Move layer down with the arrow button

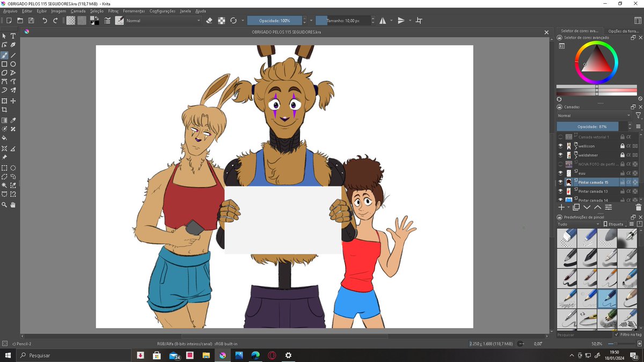tap(587, 207)
